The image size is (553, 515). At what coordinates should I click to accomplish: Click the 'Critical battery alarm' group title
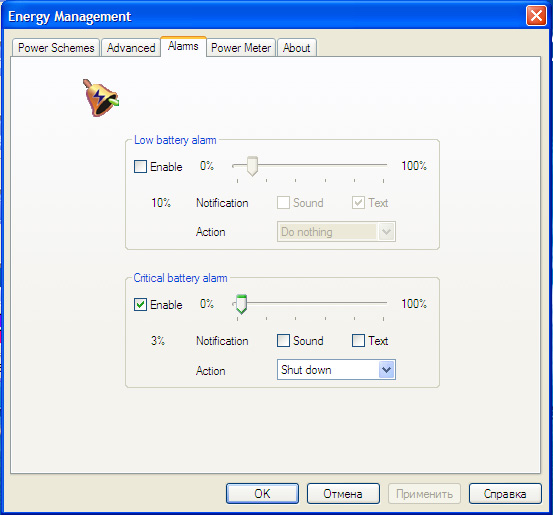pyautogui.click(x=180, y=278)
